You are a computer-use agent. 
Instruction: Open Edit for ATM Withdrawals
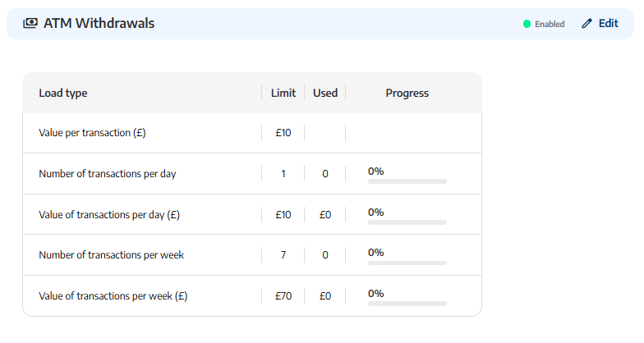[x=600, y=23]
